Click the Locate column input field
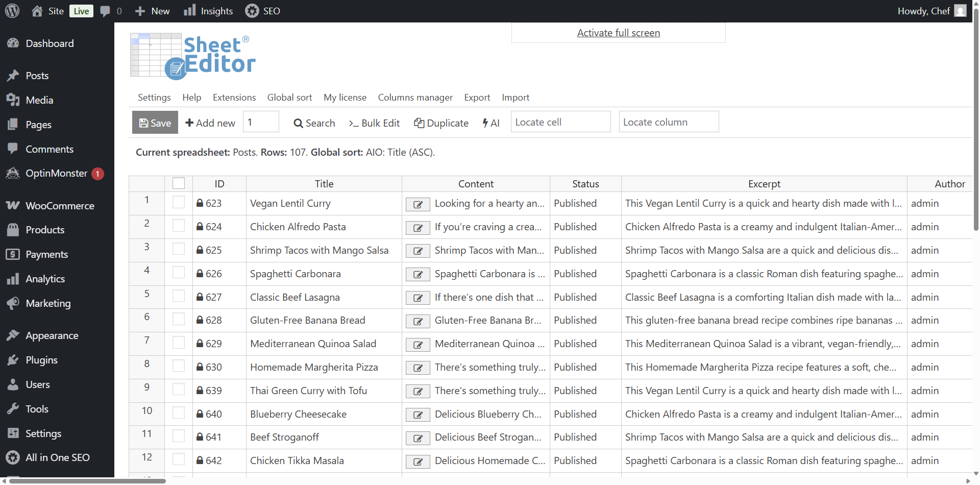Image resolution: width=980 pixels, height=485 pixels. (x=669, y=122)
